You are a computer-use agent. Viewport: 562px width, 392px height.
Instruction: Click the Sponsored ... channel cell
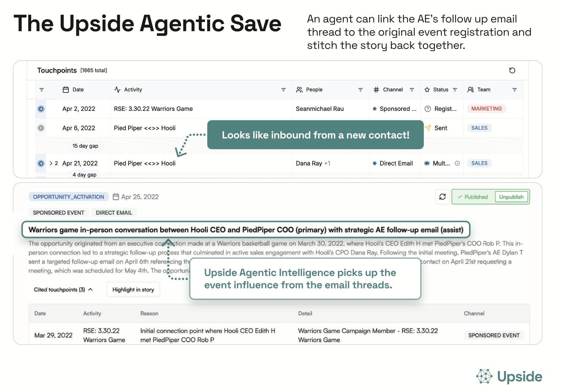tap(395, 109)
